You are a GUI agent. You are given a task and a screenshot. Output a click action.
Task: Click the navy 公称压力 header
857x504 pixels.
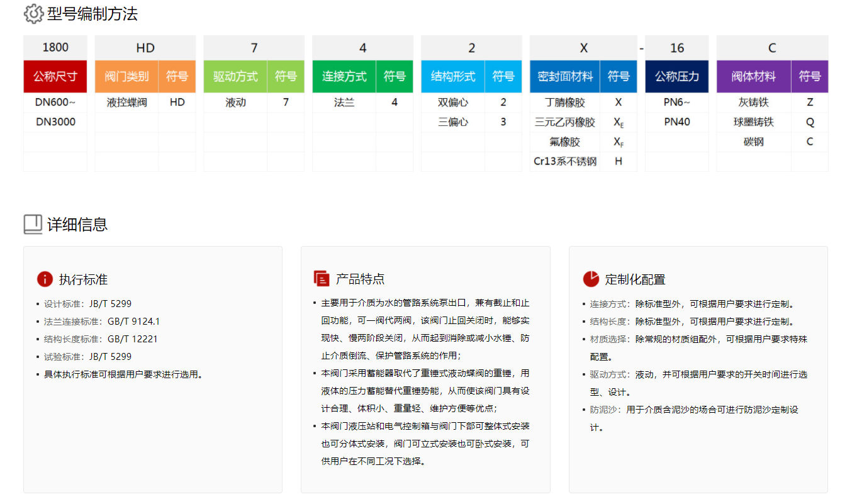point(676,77)
